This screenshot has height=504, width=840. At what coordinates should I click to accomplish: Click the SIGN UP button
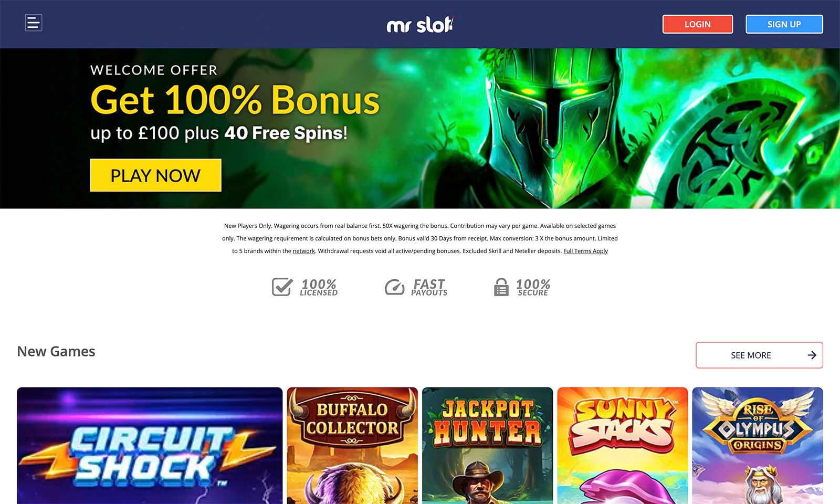point(784,24)
